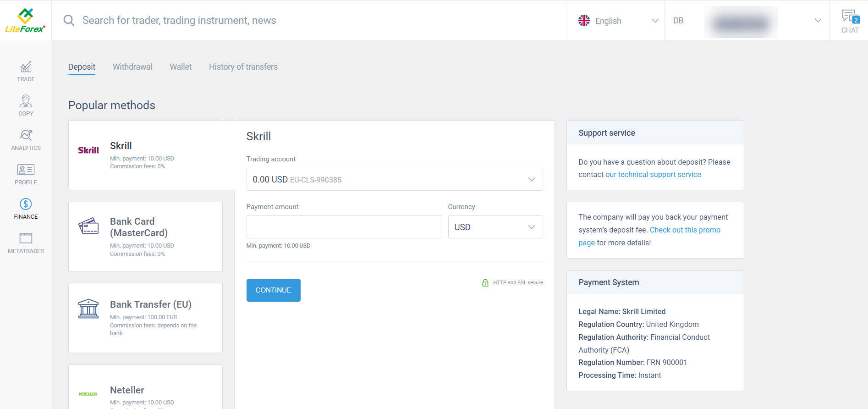Click the Neteller logo icon
This screenshot has height=409, width=868.
click(x=88, y=394)
